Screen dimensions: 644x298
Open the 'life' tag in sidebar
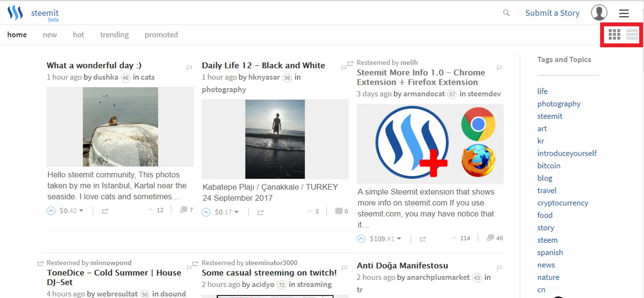click(x=542, y=91)
